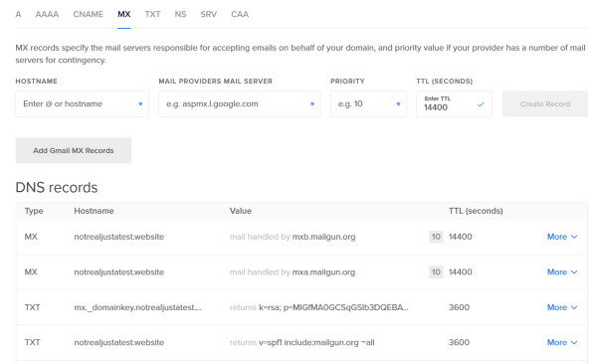Click TTL 3600 in the spf1 row
Image resolution: width=597 pixels, height=364 pixels.
459,342
